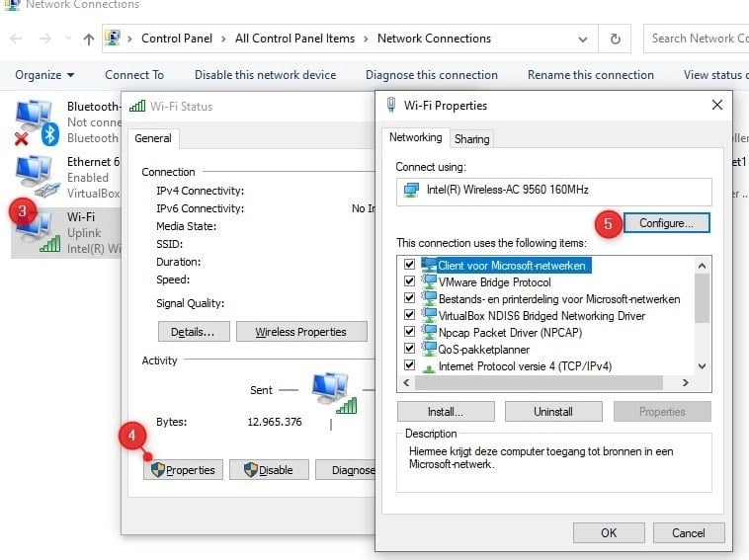Screen dimensions: 749x560
Task: Click the Search Network Connections field
Action: [696, 39]
